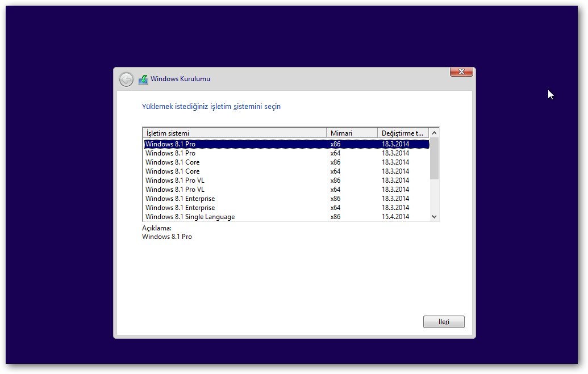Click the vertical scrollbar thumb of the OS list
This screenshot has width=588, height=374.
[434, 158]
